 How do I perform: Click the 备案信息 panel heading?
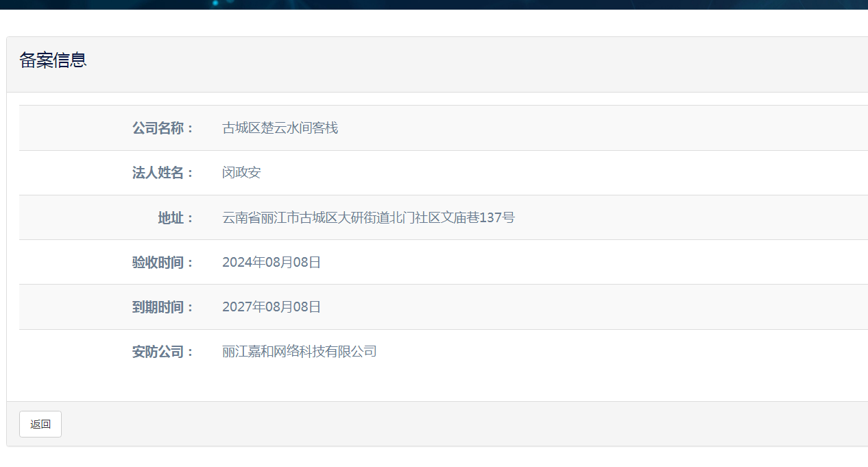pos(53,60)
